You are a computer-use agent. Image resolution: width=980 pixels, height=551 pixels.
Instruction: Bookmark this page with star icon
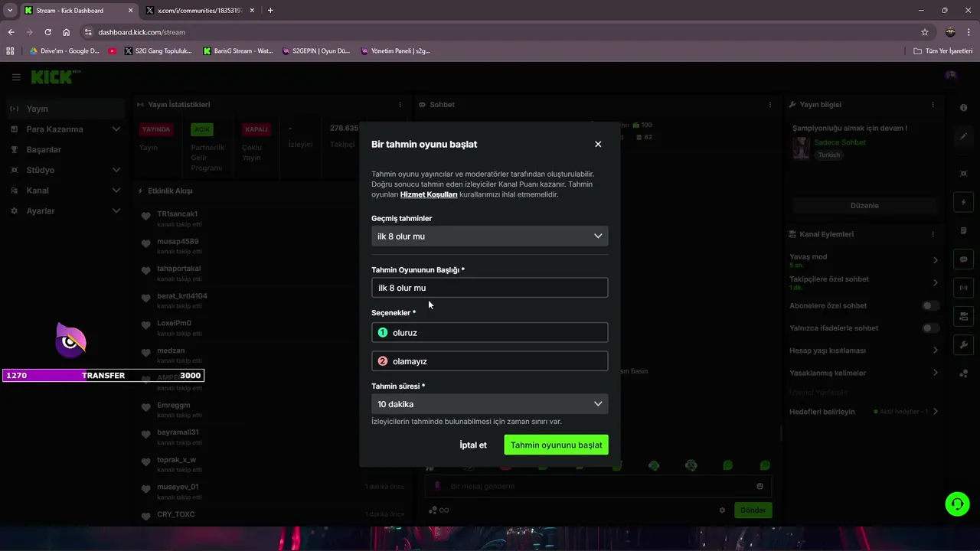(925, 32)
